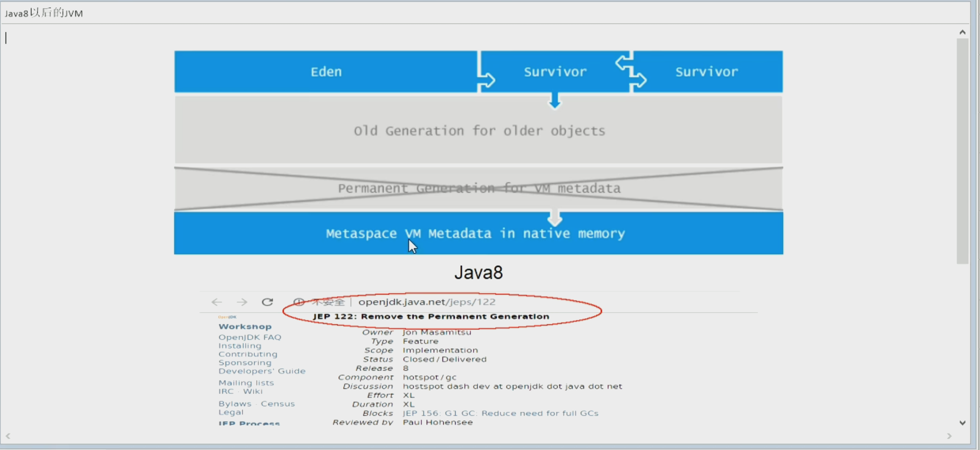980x450 pixels.
Task: Click the Discussion mailing address text
Action: [512, 386]
